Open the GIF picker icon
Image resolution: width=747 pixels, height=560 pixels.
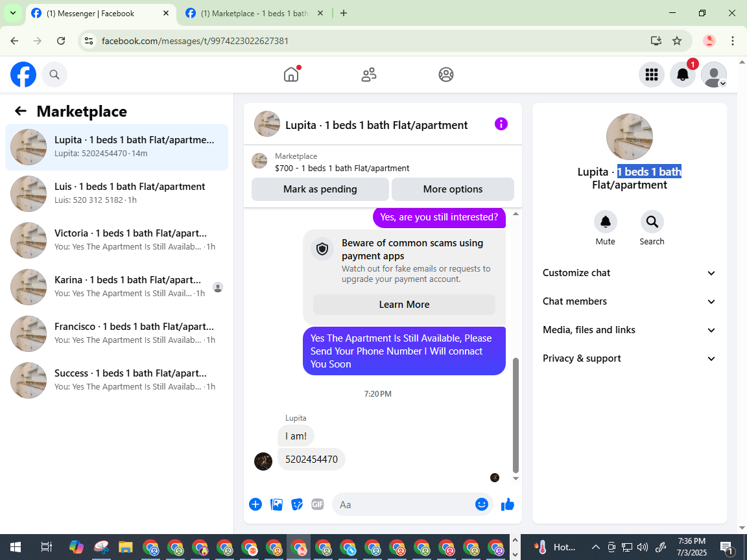click(318, 504)
